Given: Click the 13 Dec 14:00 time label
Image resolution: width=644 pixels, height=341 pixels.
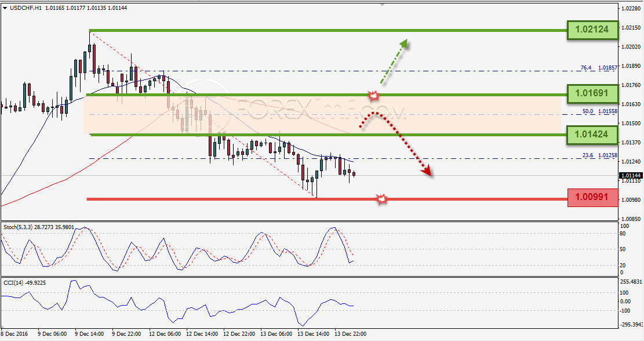Looking at the screenshot, I should tap(314, 334).
